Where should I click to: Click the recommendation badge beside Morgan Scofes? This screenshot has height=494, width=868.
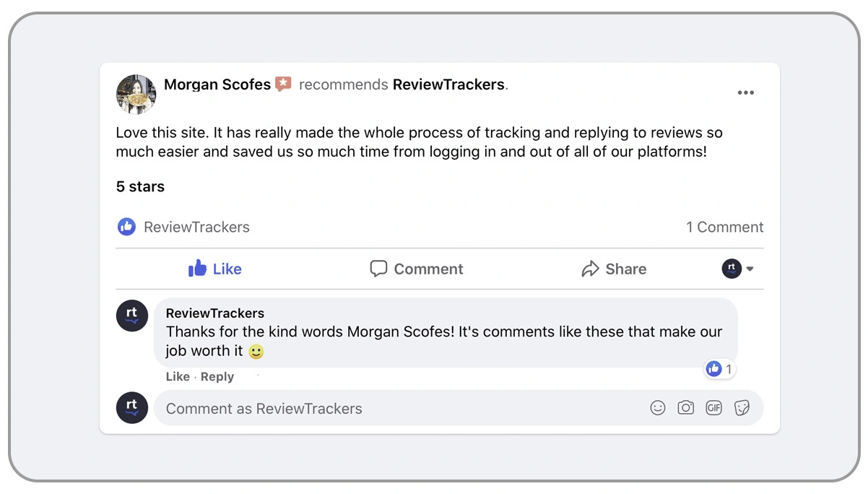(283, 84)
